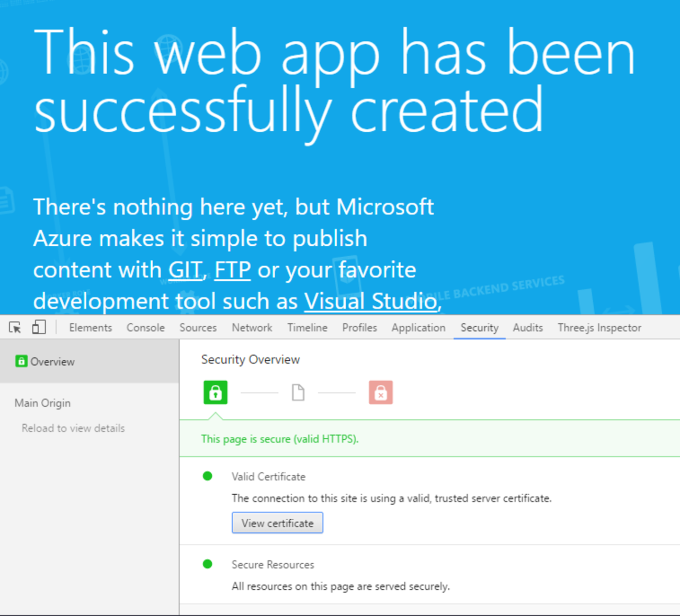Open the Sources tab
This screenshot has height=616, width=680.
point(198,328)
